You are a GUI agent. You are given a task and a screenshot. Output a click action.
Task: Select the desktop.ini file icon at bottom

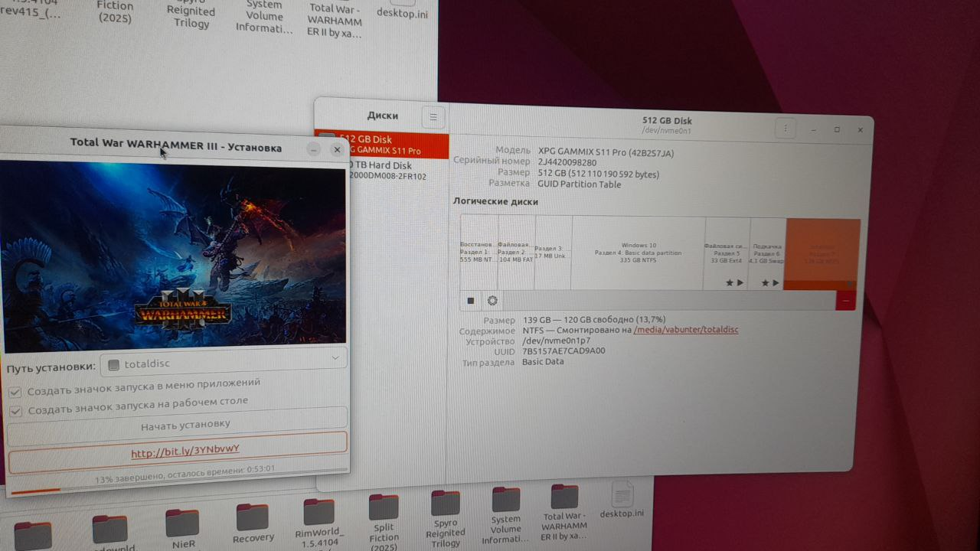click(x=622, y=500)
